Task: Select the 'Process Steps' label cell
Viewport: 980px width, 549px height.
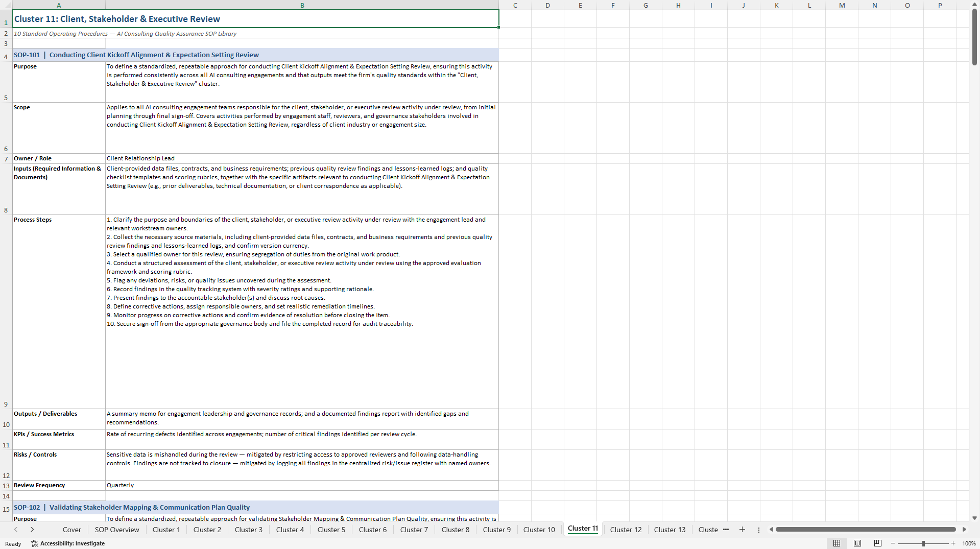Action: [59, 312]
